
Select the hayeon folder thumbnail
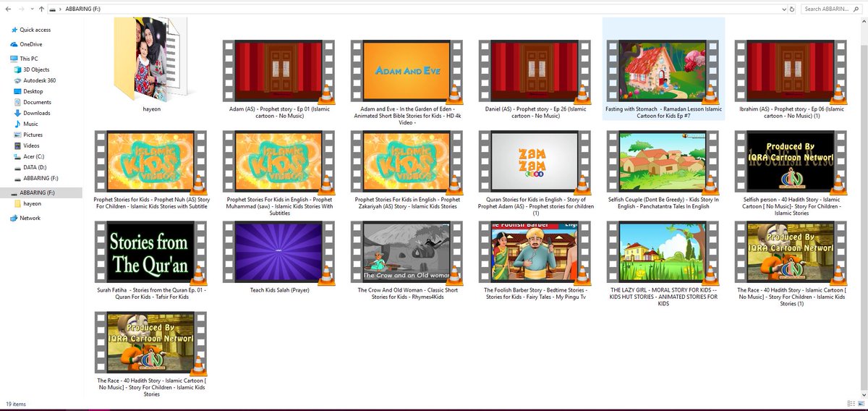point(151,60)
